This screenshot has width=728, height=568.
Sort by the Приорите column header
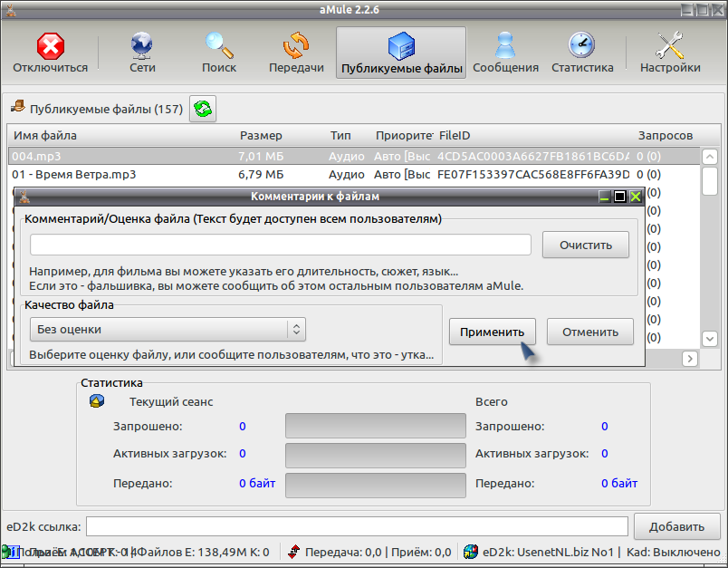404,136
